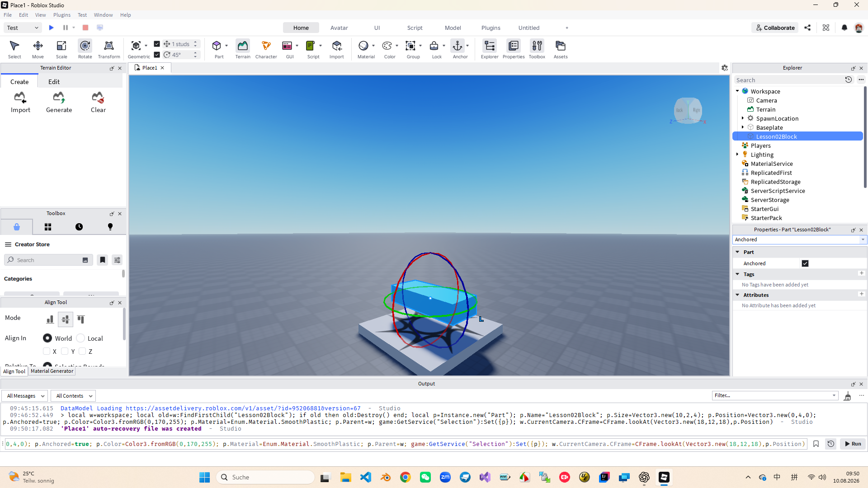Screen dimensions: 868x488
Task: Select the Rotate tool
Action: coord(85,49)
